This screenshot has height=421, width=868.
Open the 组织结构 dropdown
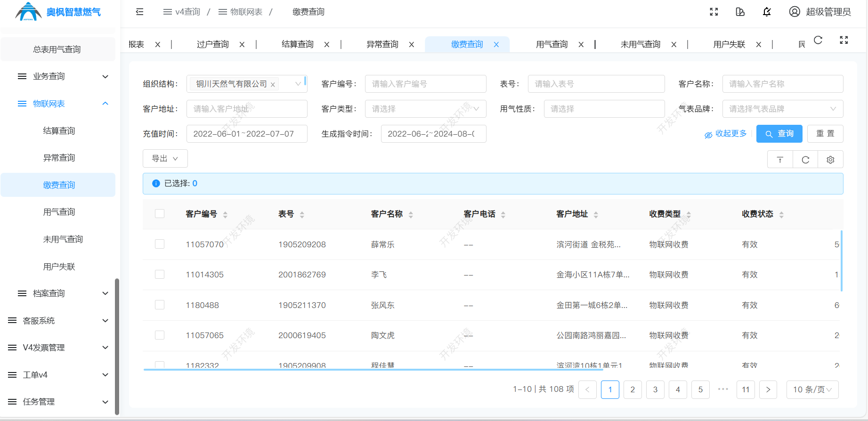247,84
